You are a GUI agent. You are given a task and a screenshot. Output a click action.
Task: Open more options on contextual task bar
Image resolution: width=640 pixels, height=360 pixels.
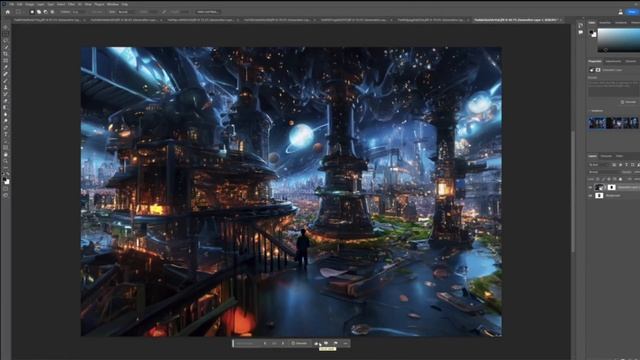(346, 343)
